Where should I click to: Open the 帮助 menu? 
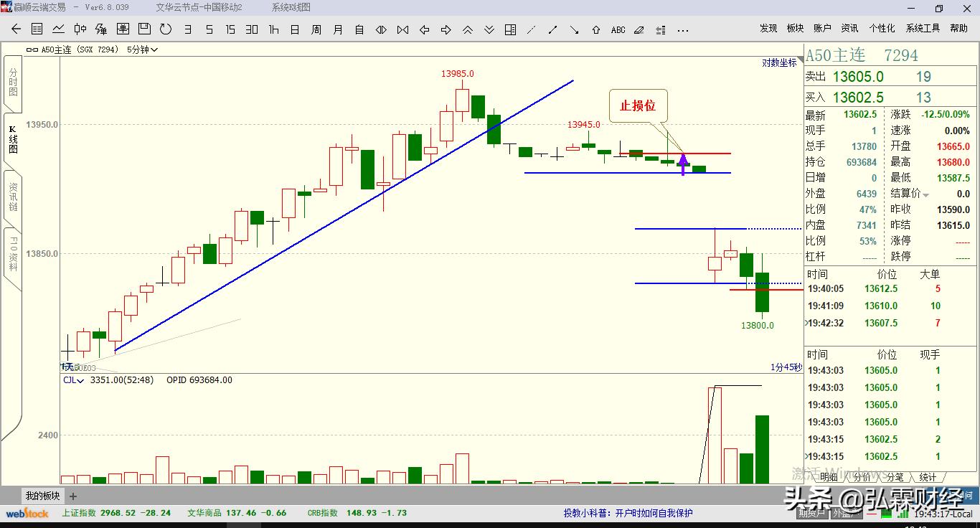tap(958, 29)
